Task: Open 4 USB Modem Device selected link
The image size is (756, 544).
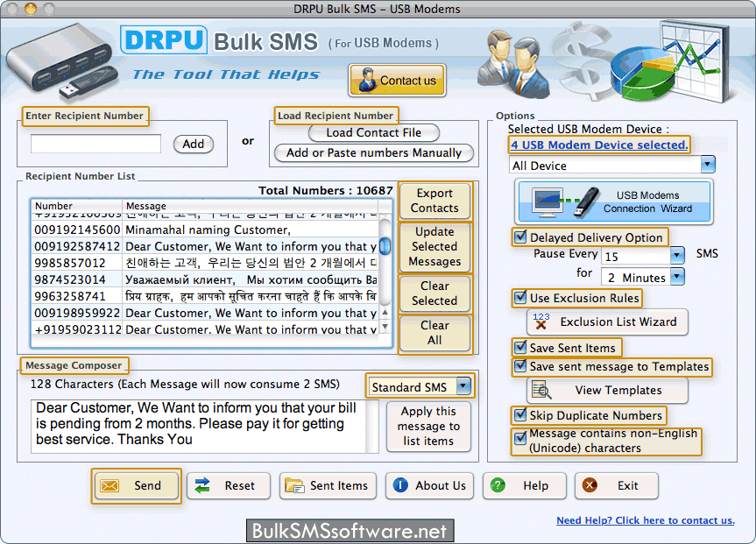Action: pyautogui.click(x=599, y=145)
